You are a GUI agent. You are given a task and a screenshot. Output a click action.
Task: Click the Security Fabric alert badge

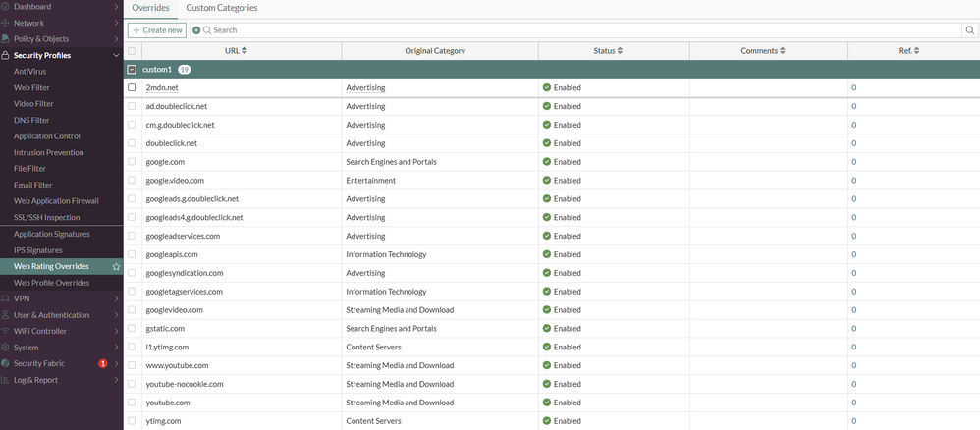point(103,364)
